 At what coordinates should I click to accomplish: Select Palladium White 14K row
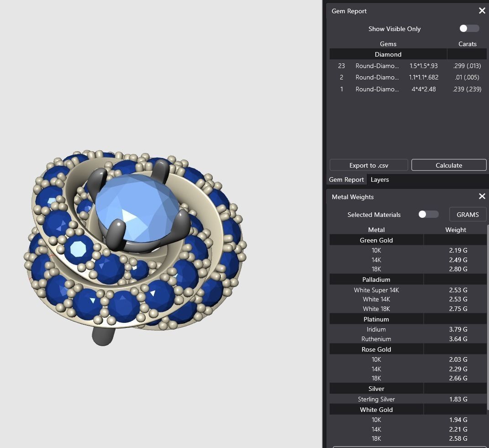coord(408,299)
